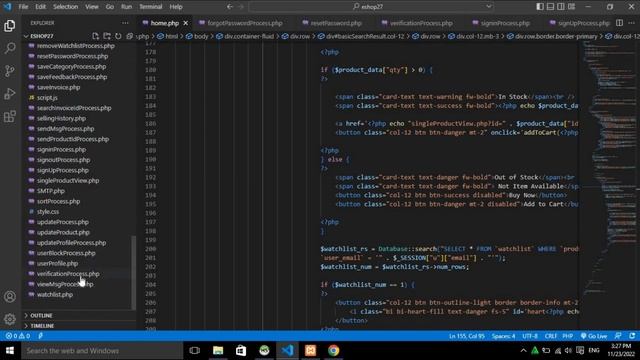Open the File menu
This screenshot has height=360, width=640.
click(x=23, y=7)
